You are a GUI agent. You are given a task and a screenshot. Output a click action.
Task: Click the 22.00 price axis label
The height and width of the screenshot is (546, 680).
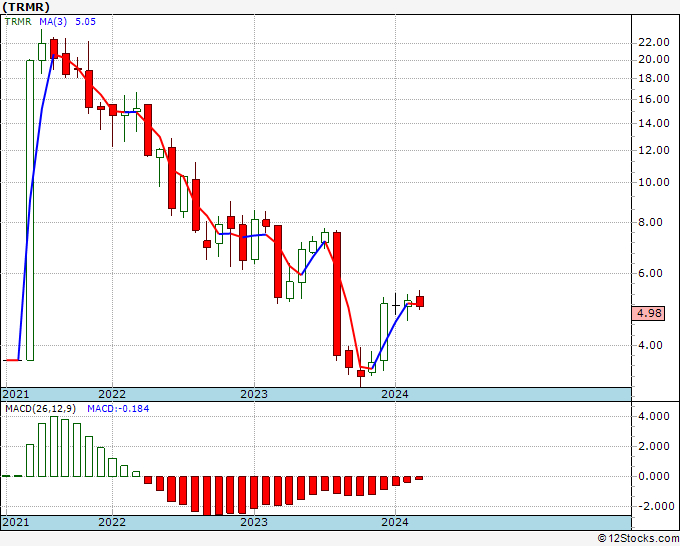click(654, 43)
